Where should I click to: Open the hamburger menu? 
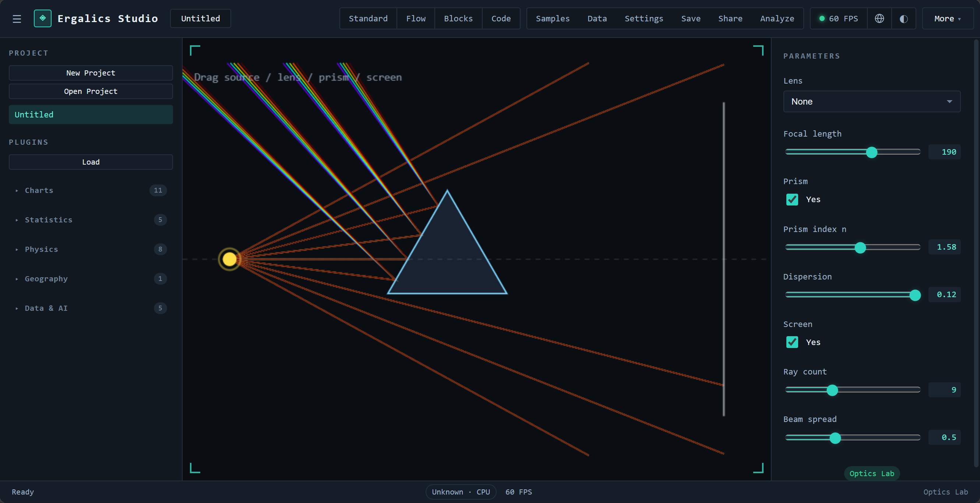click(17, 19)
